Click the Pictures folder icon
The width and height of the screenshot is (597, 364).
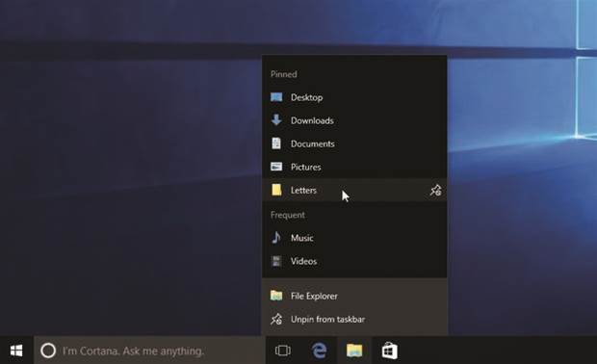(x=276, y=167)
